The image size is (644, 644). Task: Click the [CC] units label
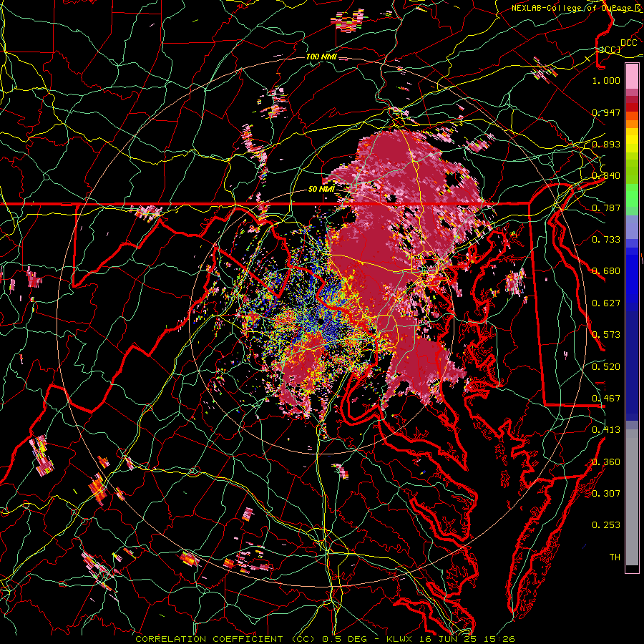[x=610, y=49]
